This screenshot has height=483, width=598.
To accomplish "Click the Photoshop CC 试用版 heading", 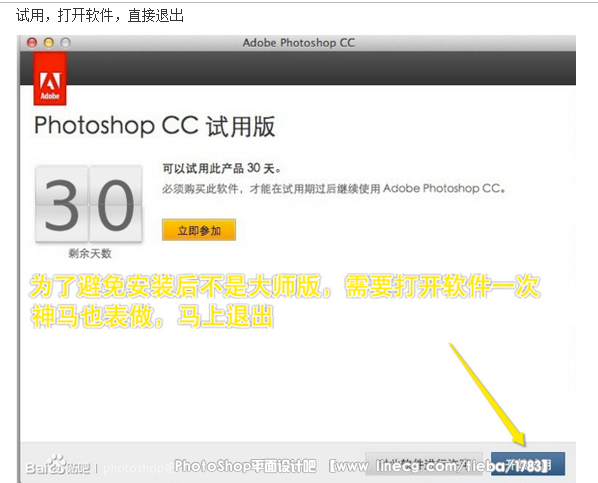I will pyautogui.click(x=154, y=126).
